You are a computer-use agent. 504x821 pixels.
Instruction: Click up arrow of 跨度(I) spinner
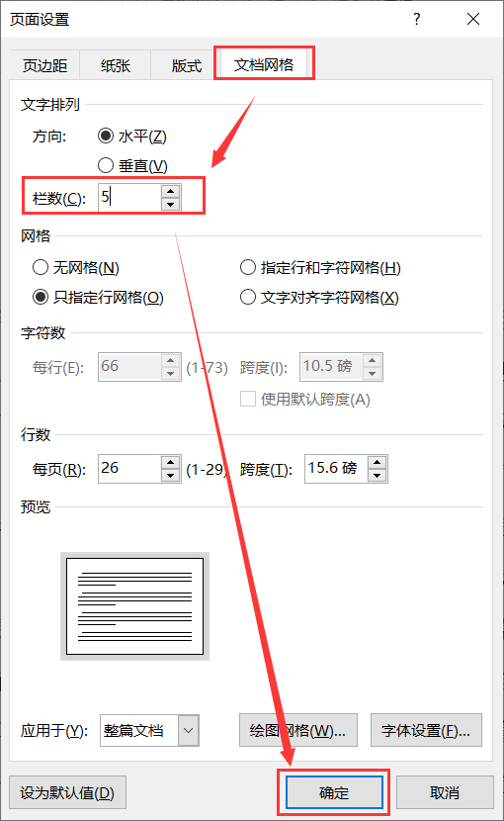(x=373, y=360)
